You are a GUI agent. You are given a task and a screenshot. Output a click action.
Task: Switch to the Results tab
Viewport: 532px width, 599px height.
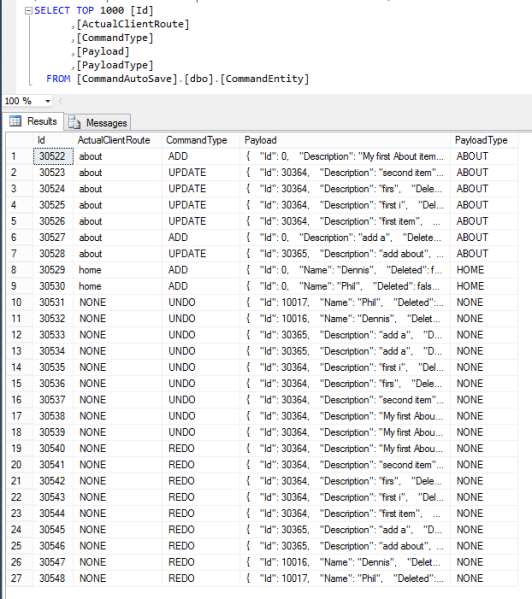click(x=33, y=121)
